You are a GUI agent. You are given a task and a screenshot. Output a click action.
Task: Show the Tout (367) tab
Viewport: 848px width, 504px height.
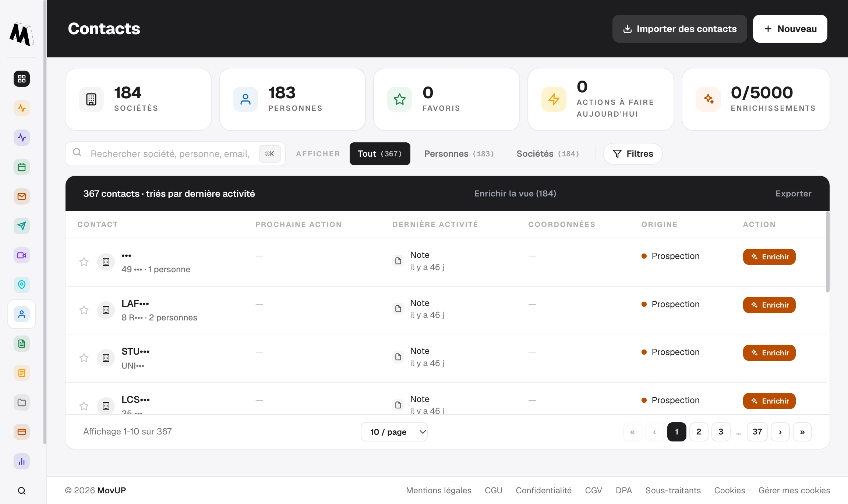pos(380,154)
